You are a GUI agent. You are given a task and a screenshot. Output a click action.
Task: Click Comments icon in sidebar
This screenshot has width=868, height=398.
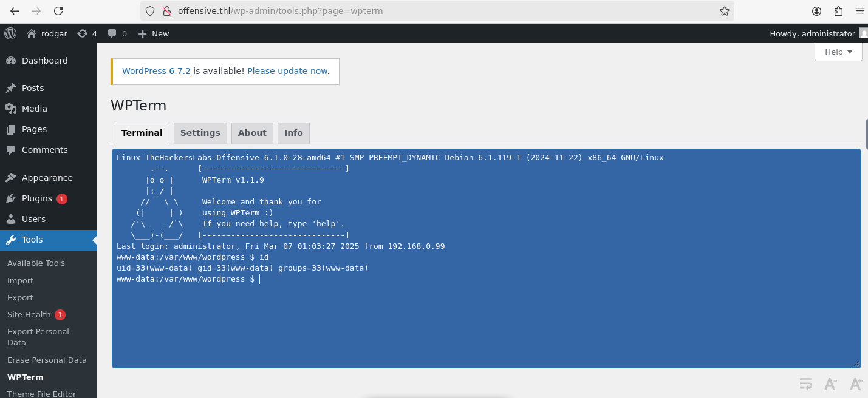coord(11,150)
